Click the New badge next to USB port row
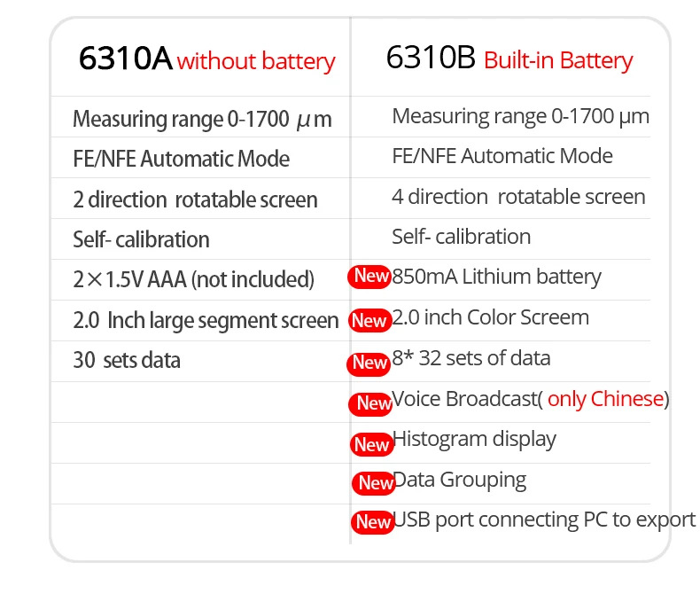700x594 pixels. point(372,522)
